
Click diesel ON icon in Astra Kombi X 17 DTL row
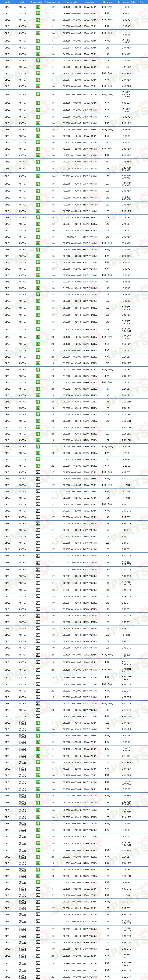[x=38, y=889]
